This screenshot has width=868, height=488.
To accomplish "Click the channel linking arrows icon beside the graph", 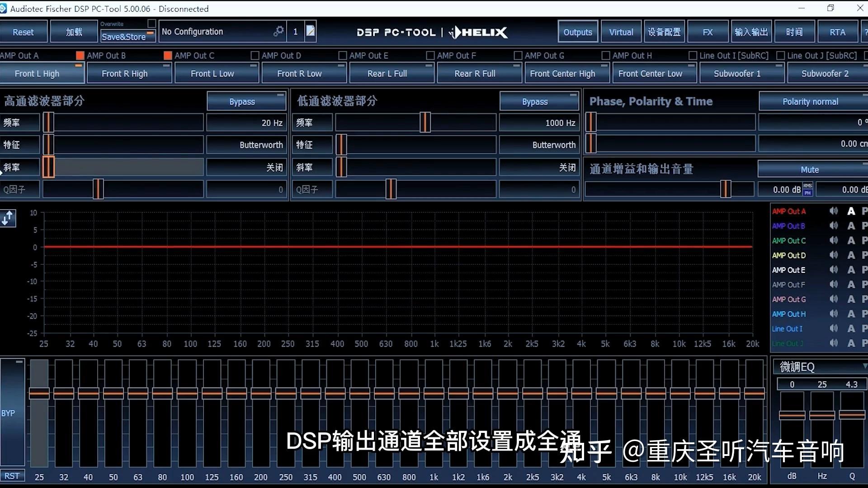I will point(8,218).
